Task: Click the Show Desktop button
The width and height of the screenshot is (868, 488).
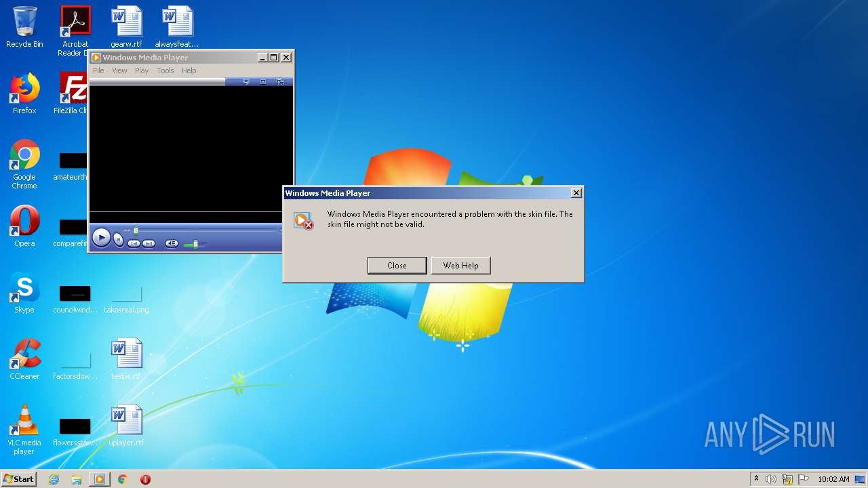Action: tap(861, 479)
